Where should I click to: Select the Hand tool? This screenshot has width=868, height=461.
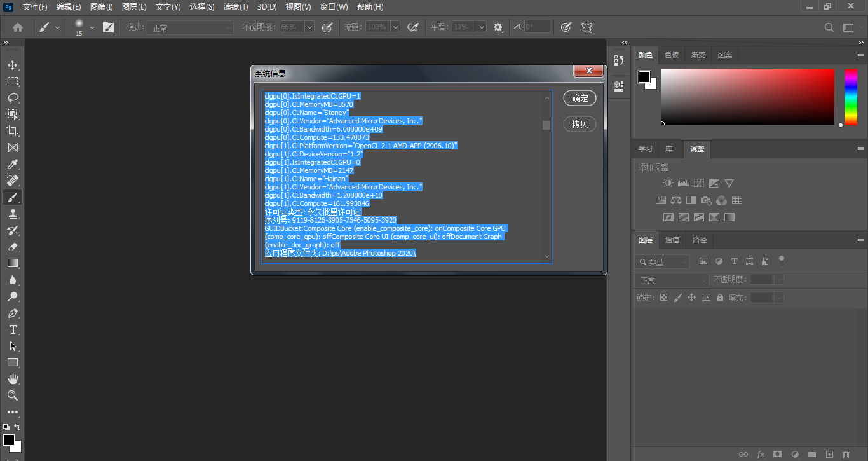[12, 379]
